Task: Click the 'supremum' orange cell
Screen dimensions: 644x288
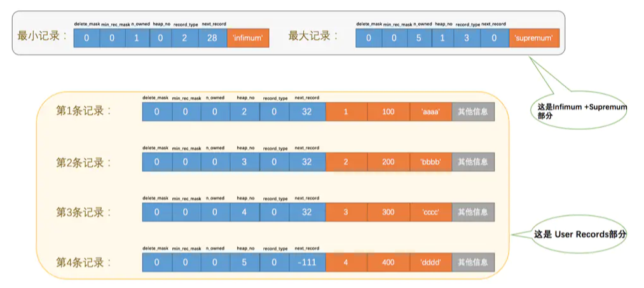Action: 535,38
